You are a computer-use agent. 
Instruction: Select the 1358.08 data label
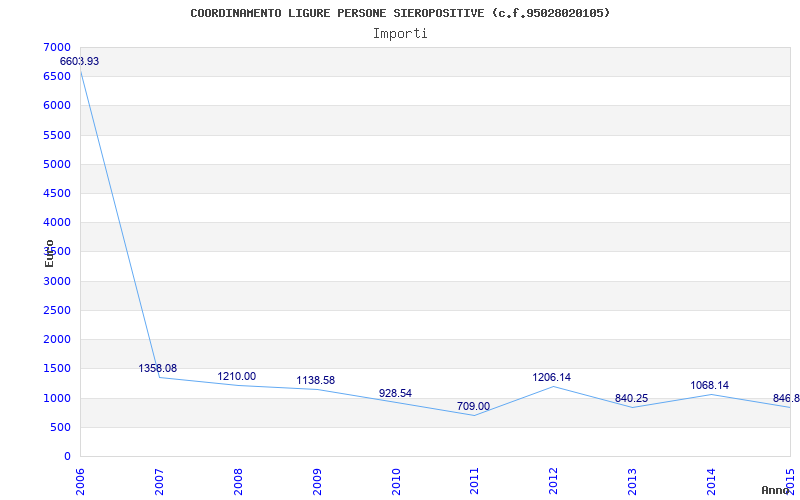coord(158,368)
